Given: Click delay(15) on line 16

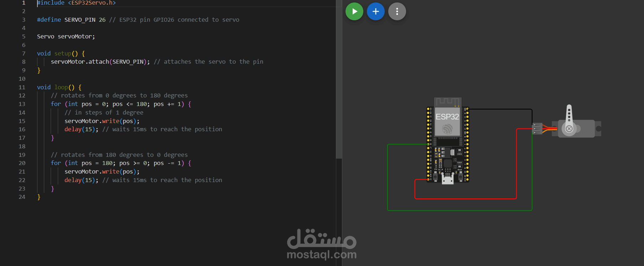Looking at the screenshot, I should pos(81,129).
